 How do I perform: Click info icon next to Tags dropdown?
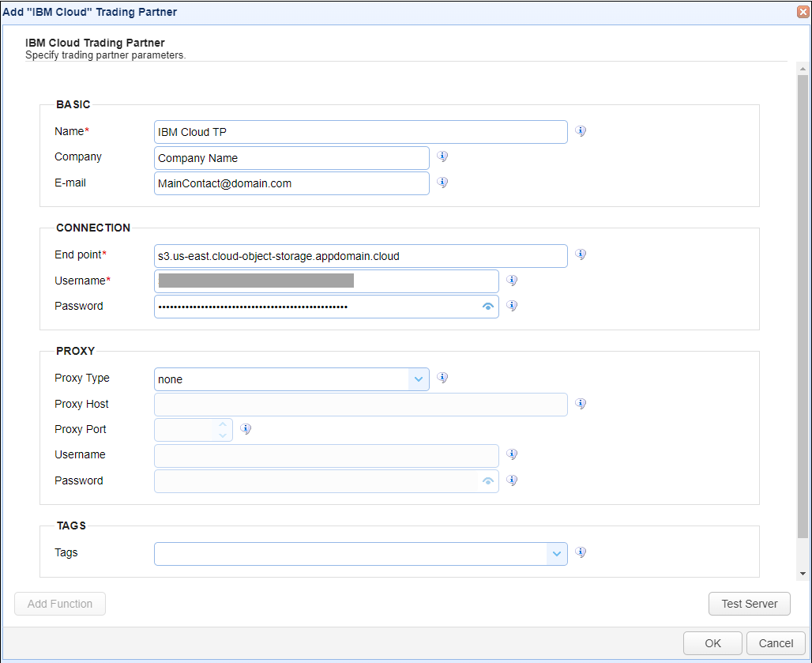pos(581,552)
